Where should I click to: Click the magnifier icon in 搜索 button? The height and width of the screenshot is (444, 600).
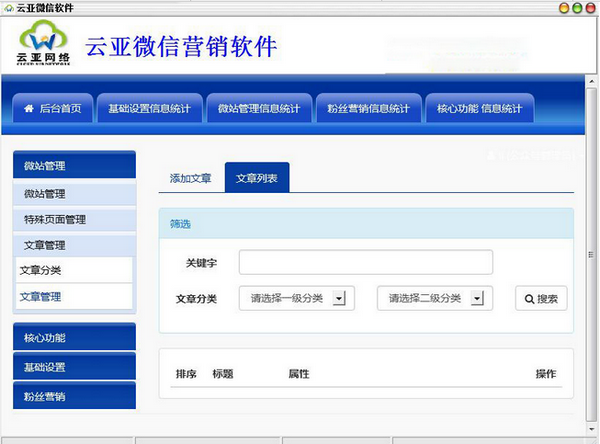tap(530, 299)
